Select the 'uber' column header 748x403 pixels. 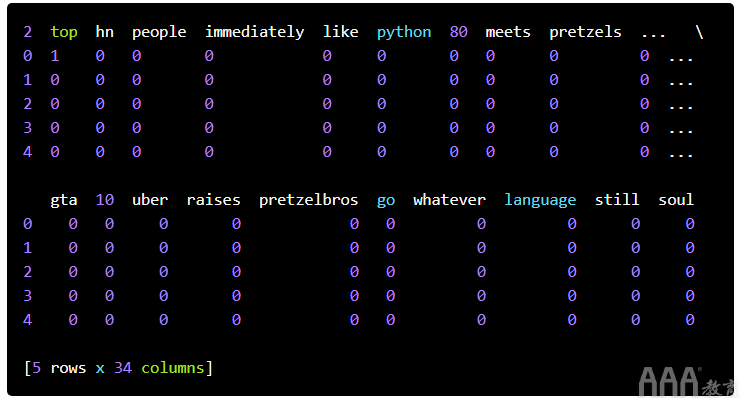click(x=150, y=200)
